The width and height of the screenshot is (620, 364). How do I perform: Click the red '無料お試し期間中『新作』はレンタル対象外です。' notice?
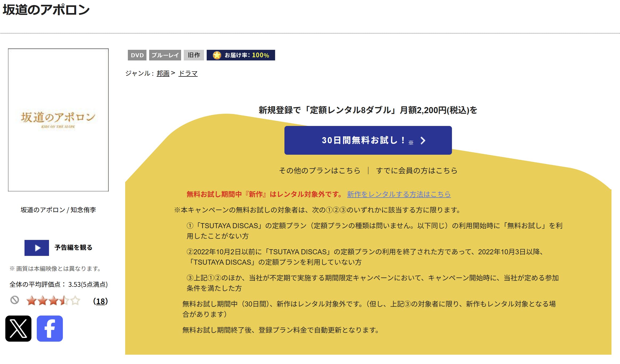pos(265,194)
